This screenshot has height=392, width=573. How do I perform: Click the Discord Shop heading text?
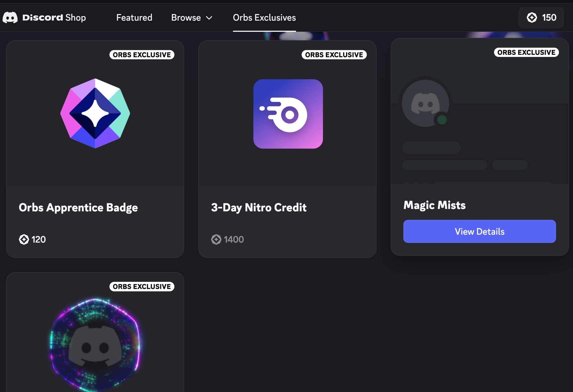pyautogui.click(x=54, y=18)
